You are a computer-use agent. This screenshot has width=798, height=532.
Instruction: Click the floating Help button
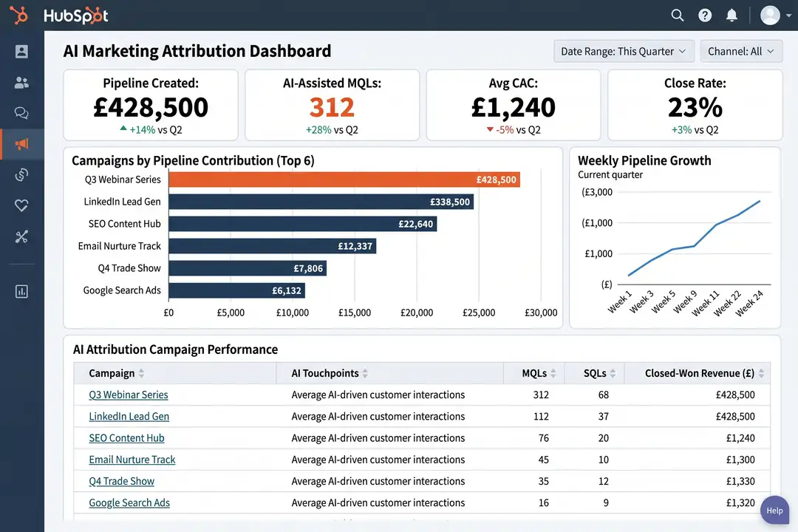[774, 510]
